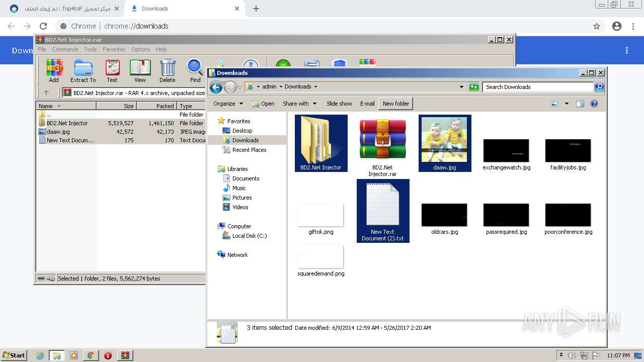Viewport: 644px width, 362px height.
Task: Sort the WinRAR list by the Name column
Action: tap(66, 106)
